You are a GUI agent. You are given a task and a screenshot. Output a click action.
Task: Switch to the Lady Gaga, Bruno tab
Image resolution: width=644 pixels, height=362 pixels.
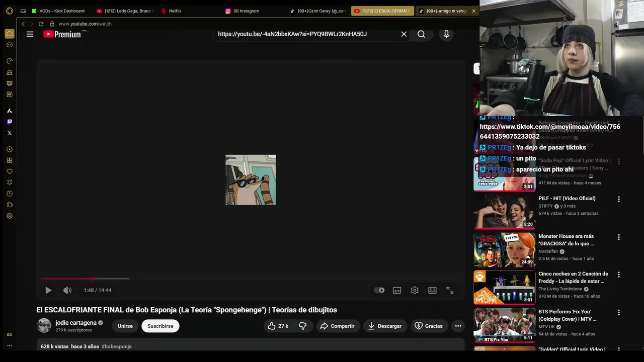126,11
